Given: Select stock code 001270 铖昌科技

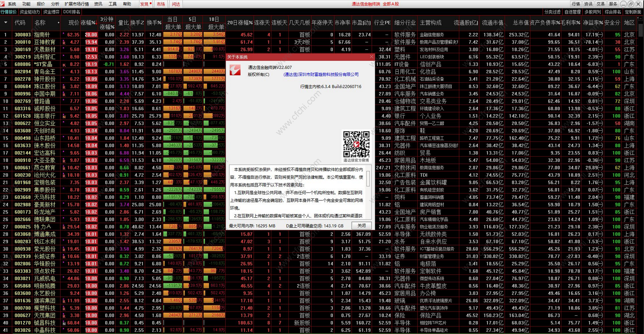Looking at the screenshot, I should click(x=23, y=323).
